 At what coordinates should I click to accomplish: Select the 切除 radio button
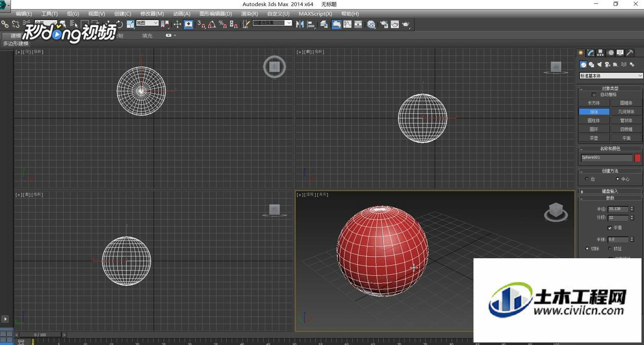pyautogui.click(x=587, y=249)
